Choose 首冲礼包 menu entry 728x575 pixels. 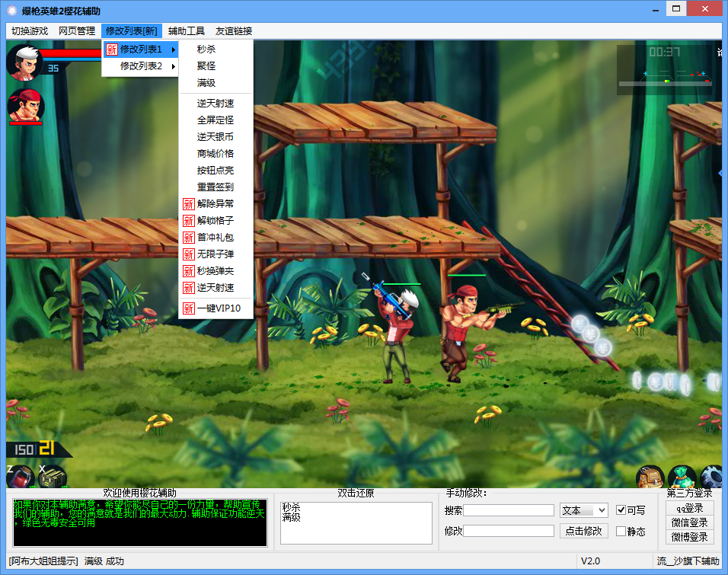216,238
